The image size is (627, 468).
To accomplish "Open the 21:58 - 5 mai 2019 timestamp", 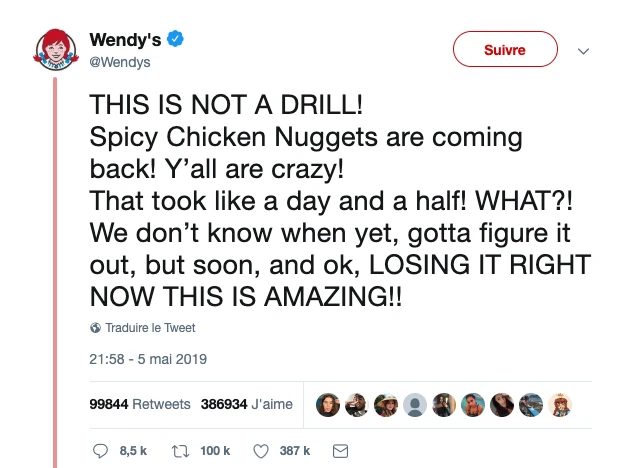I will [148, 359].
